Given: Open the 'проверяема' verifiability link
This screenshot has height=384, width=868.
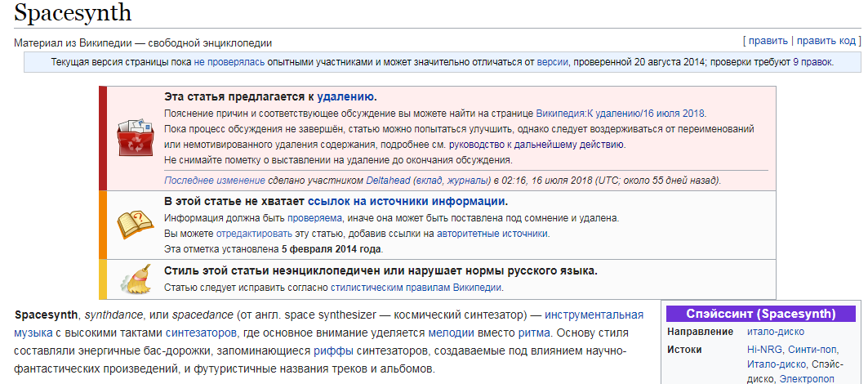Looking at the screenshot, I should click(314, 218).
